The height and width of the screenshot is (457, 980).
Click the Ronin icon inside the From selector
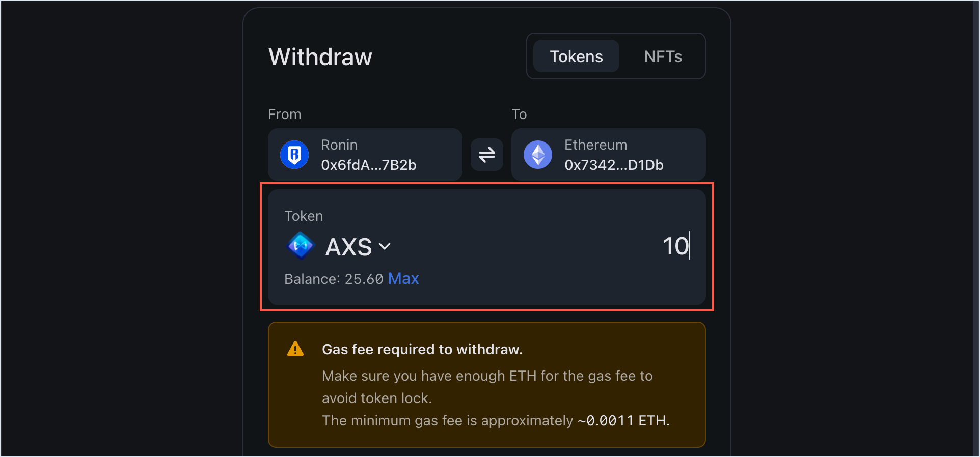[294, 155]
